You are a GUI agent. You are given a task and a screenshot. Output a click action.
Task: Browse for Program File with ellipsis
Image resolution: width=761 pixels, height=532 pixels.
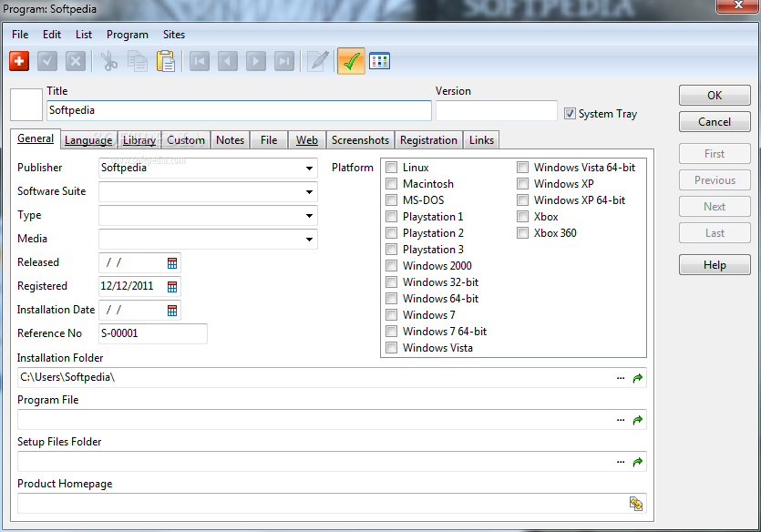pyautogui.click(x=621, y=420)
